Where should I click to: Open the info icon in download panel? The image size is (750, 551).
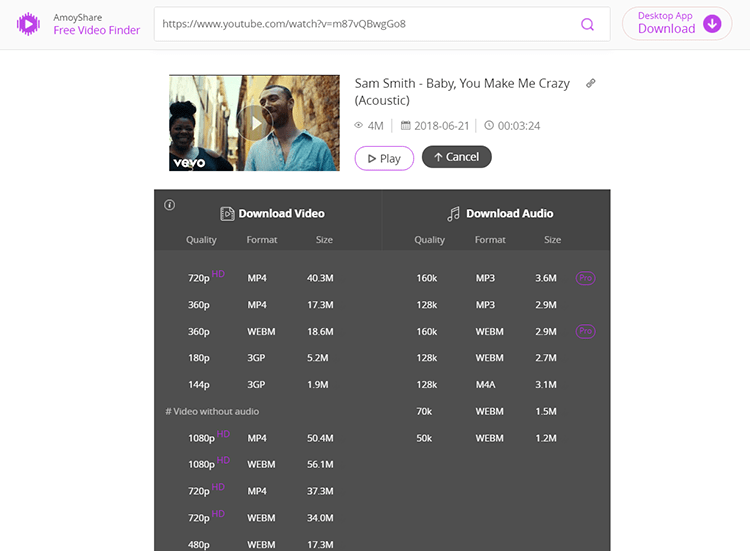point(169,205)
